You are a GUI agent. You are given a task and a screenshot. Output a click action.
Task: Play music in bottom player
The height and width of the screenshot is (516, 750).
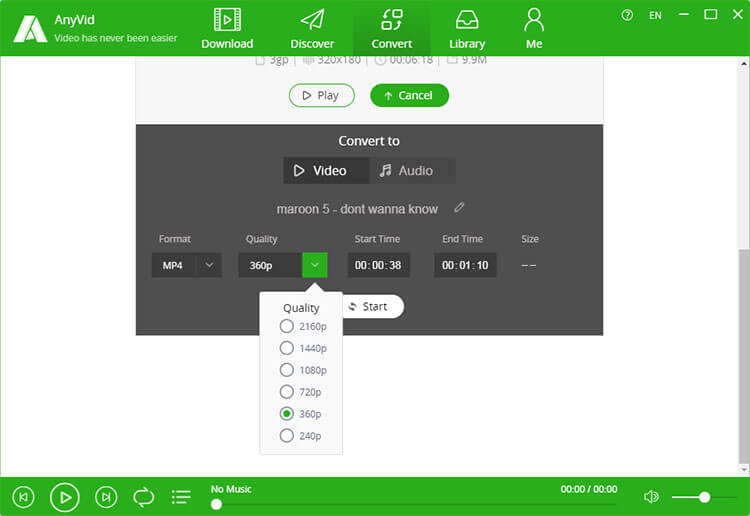[65, 497]
